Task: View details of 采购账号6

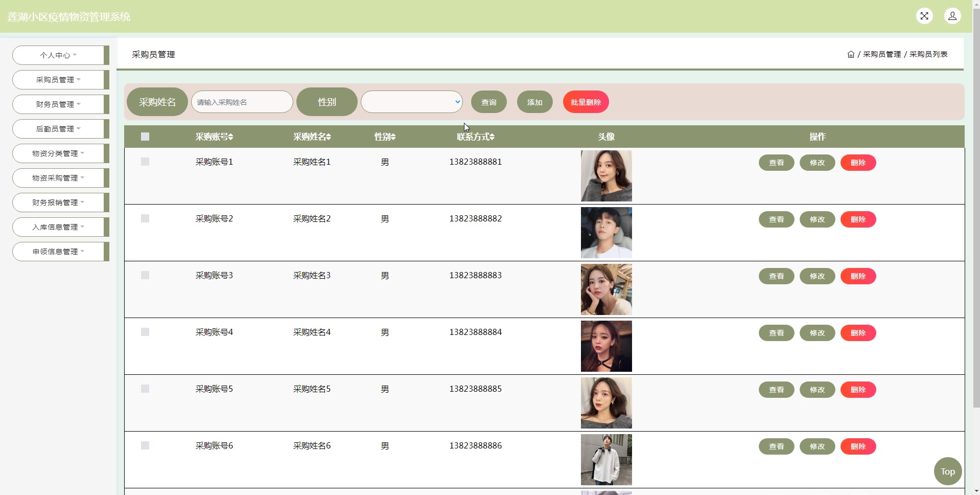Action: (777, 446)
